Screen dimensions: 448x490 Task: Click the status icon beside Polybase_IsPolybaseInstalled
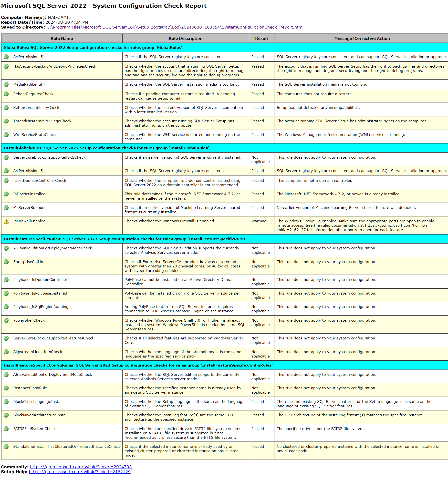tap(6, 293)
